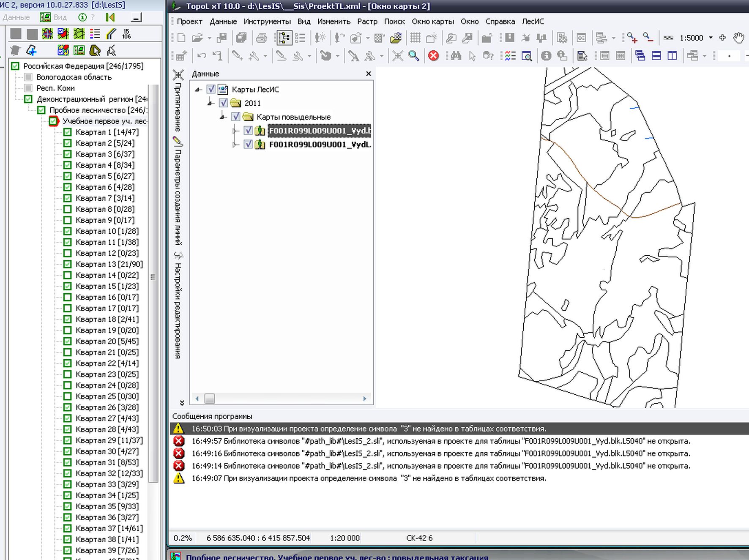The height and width of the screenshot is (560, 749).
Task: Click the legend list icon in left panel
Action: pos(95,34)
